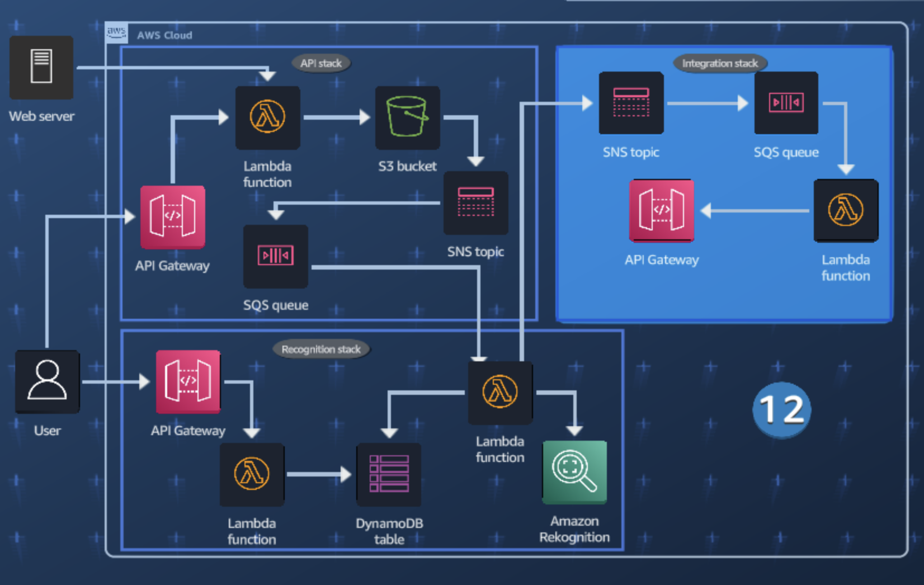The width and height of the screenshot is (924, 585).
Task: Click 'Lambda function' text beside S3 bucket
Action: 267,174
